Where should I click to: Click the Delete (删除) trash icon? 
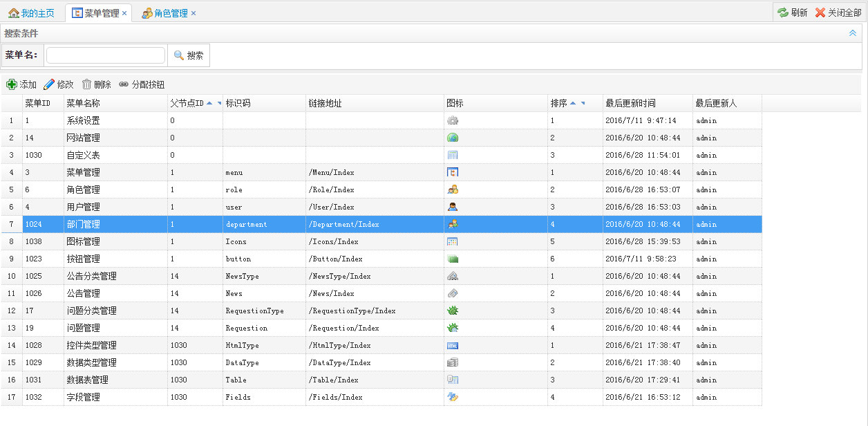[87, 84]
